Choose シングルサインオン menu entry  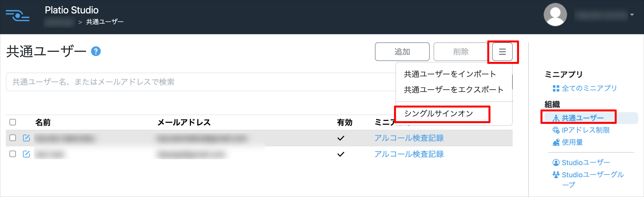pos(439,114)
